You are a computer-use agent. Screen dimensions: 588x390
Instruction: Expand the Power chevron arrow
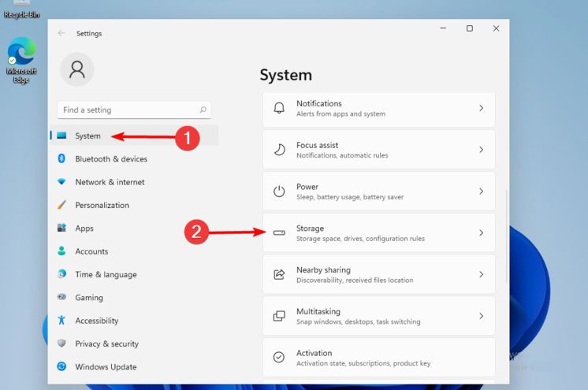[x=481, y=191]
